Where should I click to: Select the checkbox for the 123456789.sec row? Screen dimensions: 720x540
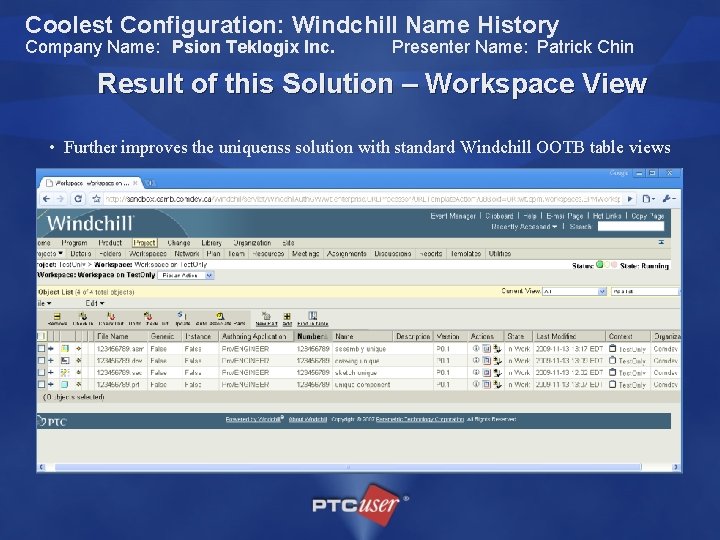(x=41, y=372)
